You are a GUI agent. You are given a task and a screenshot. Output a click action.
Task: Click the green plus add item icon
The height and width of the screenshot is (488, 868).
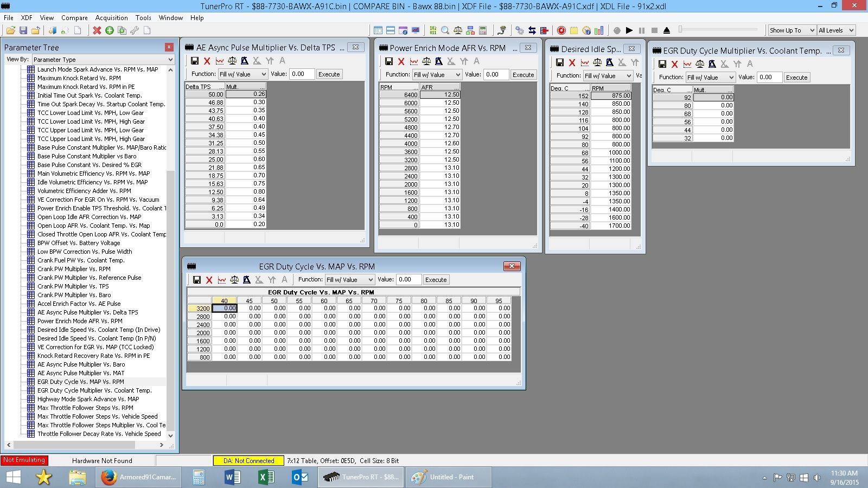tap(110, 30)
